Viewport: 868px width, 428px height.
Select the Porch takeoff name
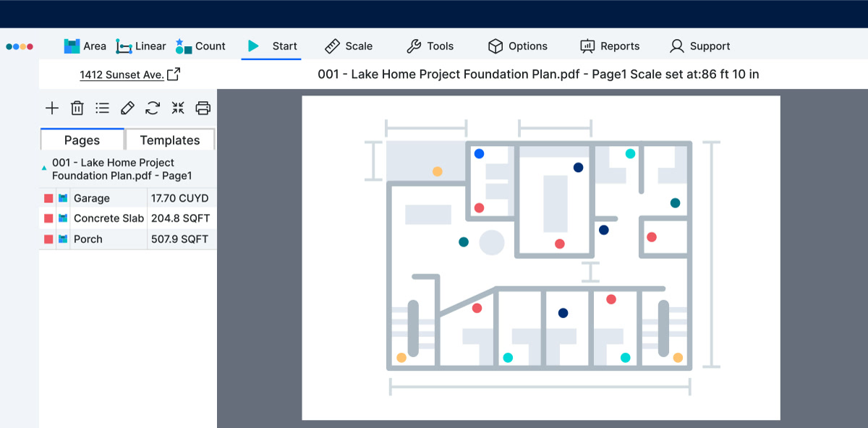pos(88,239)
